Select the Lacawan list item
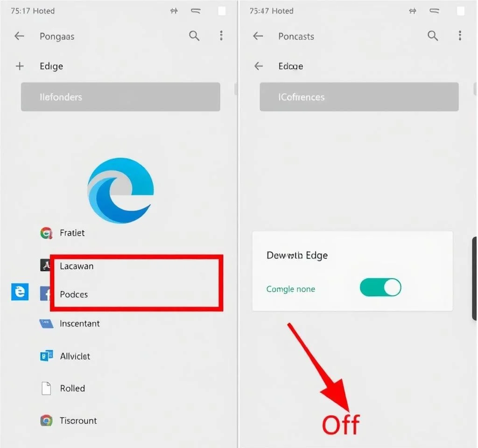This screenshot has height=448, width=478. pos(77,266)
